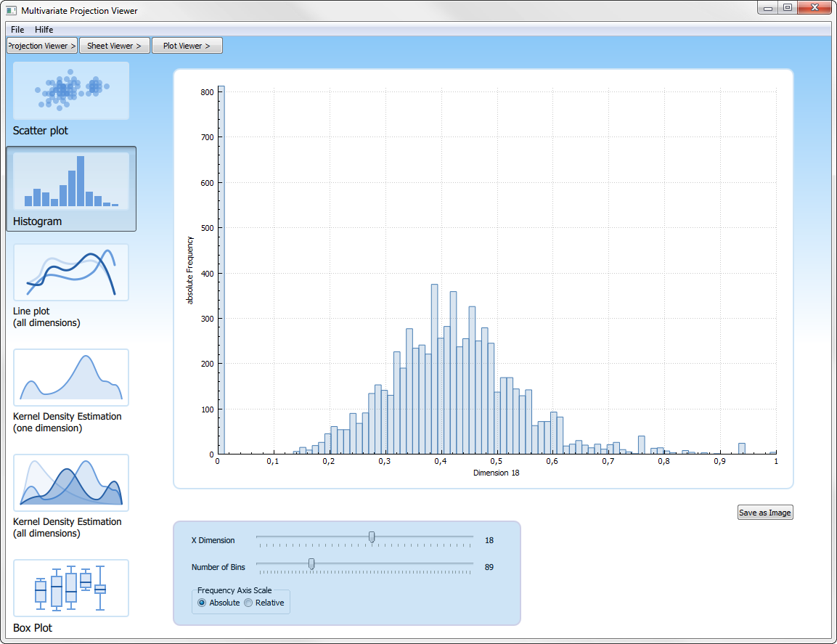
Task: Select the Histogram plot icon
Action: click(x=71, y=182)
